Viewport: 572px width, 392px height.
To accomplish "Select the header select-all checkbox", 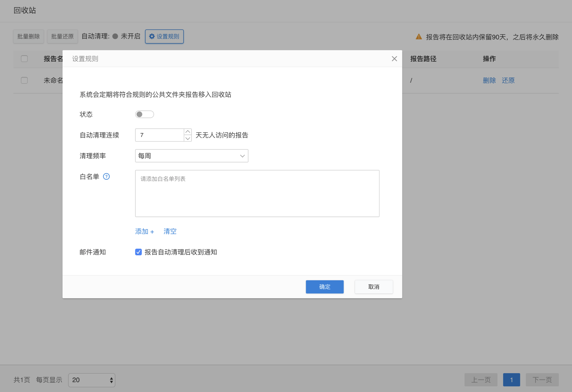I will click(24, 59).
